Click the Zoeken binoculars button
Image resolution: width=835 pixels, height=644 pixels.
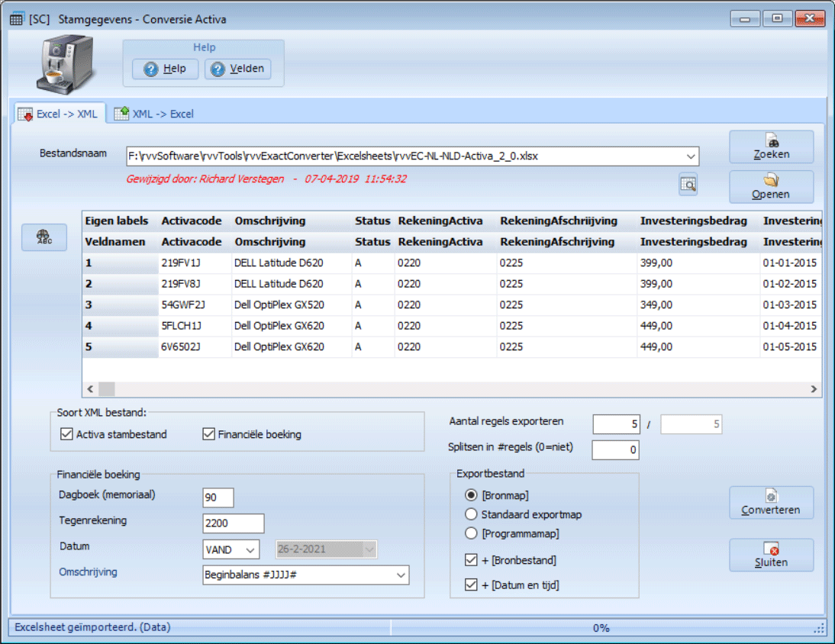tap(771, 147)
